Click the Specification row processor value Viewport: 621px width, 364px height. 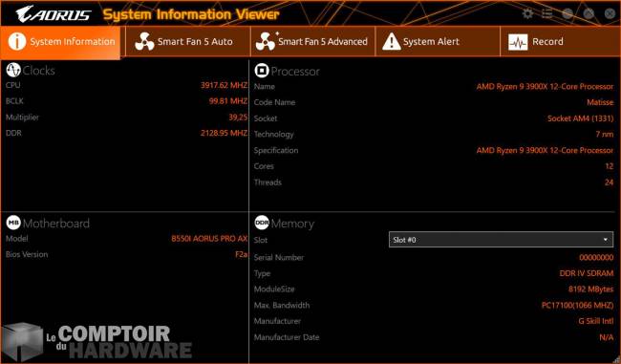click(545, 151)
